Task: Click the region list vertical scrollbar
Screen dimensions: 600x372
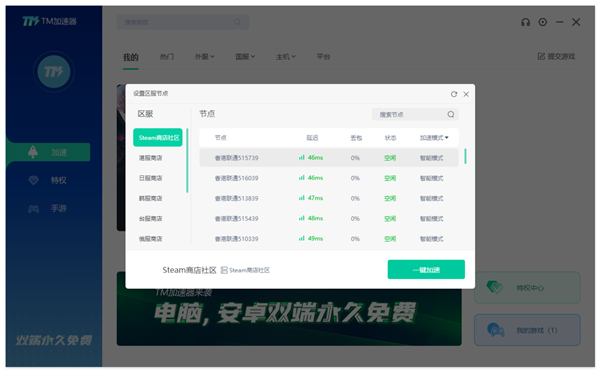Action: pos(187,160)
